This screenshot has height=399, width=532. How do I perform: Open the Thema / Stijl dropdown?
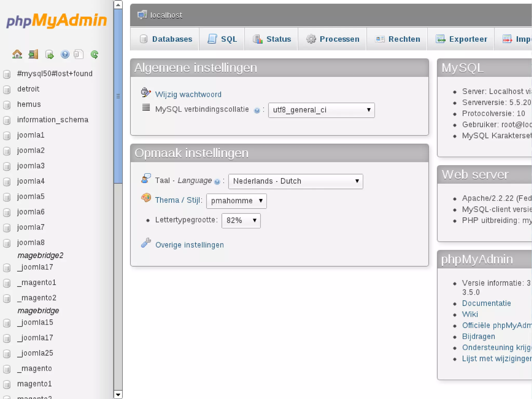[x=236, y=201]
